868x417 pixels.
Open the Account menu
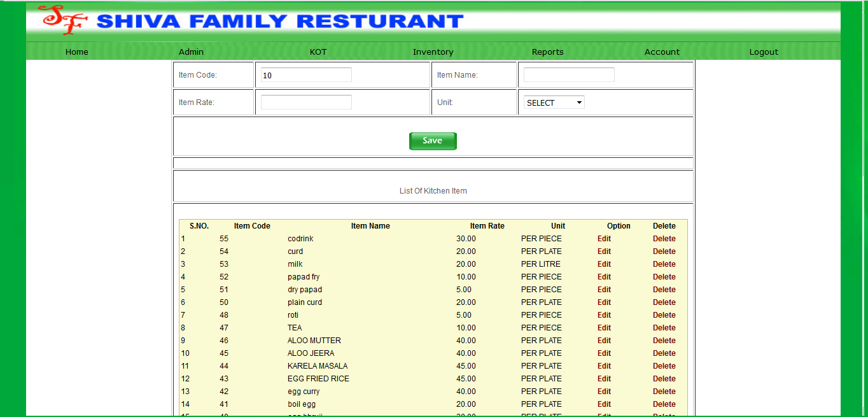(x=662, y=52)
